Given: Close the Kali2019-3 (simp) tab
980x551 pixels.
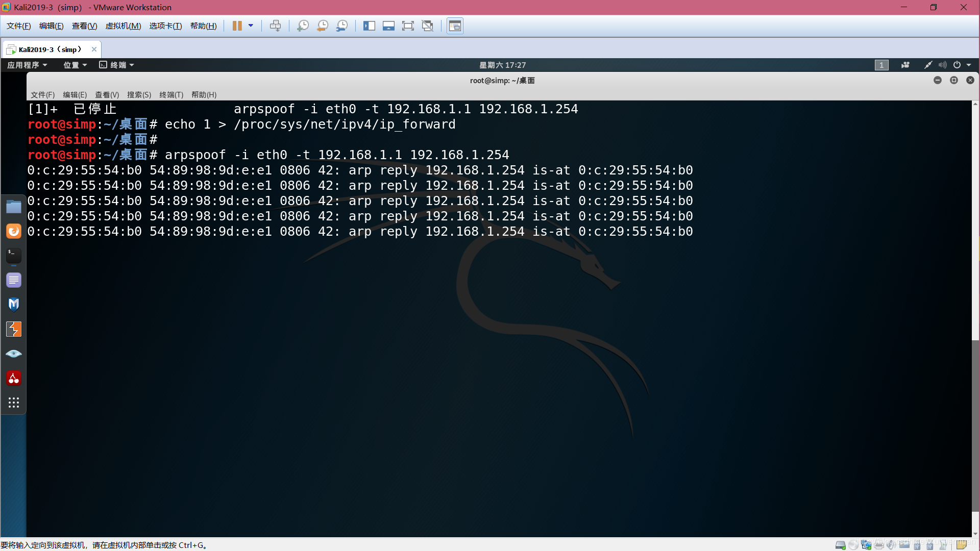Looking at the screenshot, I should point(94,49).
